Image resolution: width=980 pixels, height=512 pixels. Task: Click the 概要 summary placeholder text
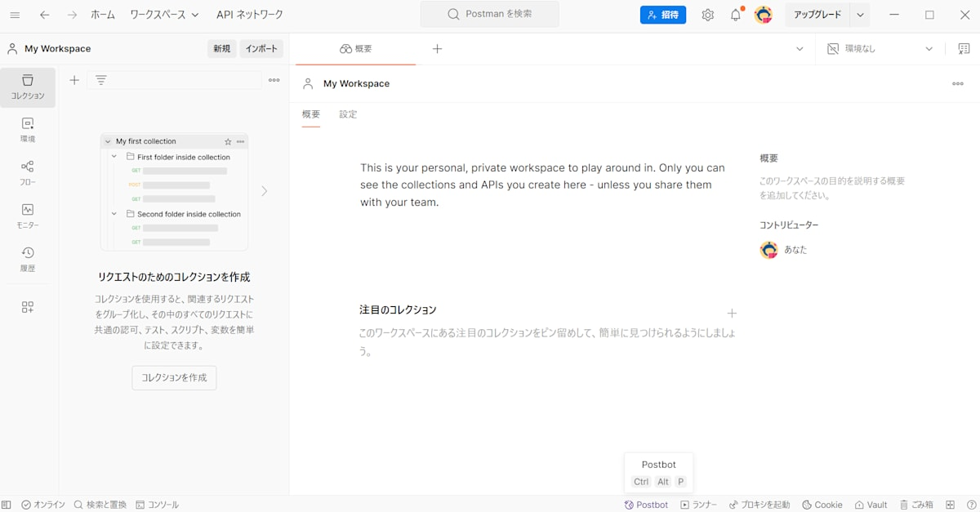tap(832, 188)
